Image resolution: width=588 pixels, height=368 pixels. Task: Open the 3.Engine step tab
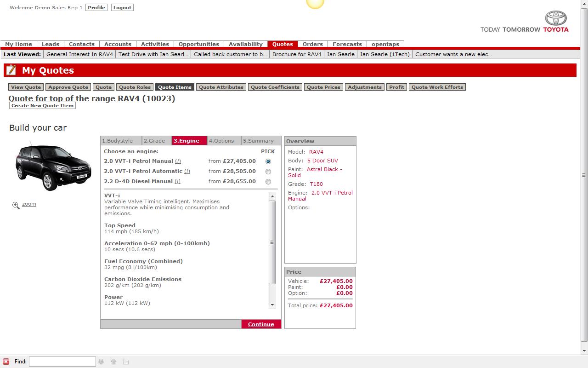(190, 141)
